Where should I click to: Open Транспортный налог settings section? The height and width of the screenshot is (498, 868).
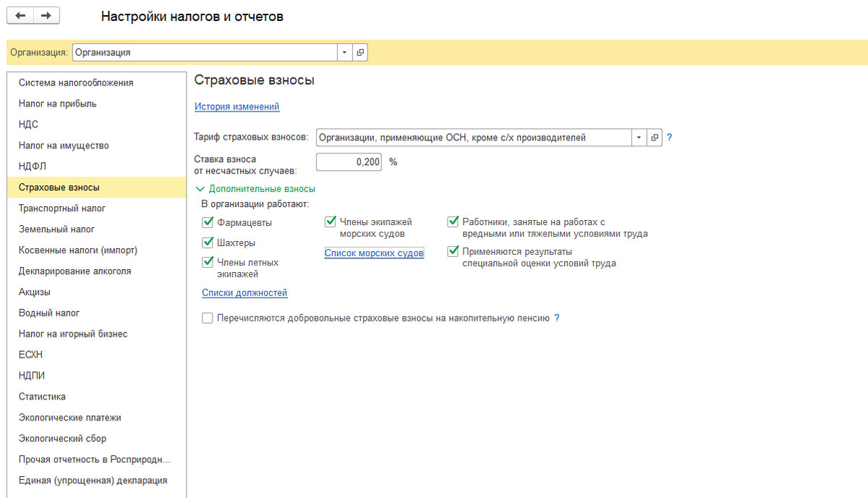click(62, 208)
